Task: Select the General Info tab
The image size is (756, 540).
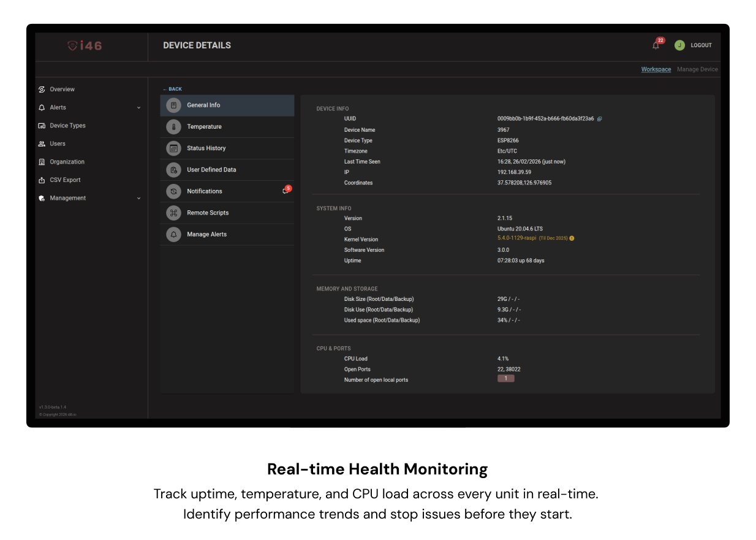Action: (203, 105)
